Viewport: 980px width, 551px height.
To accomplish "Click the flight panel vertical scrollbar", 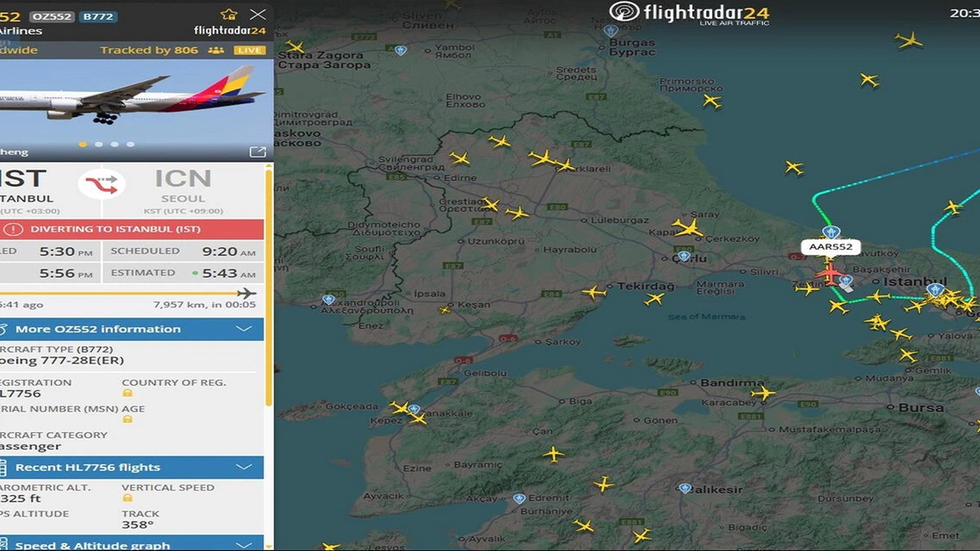I will pos(269,287).
